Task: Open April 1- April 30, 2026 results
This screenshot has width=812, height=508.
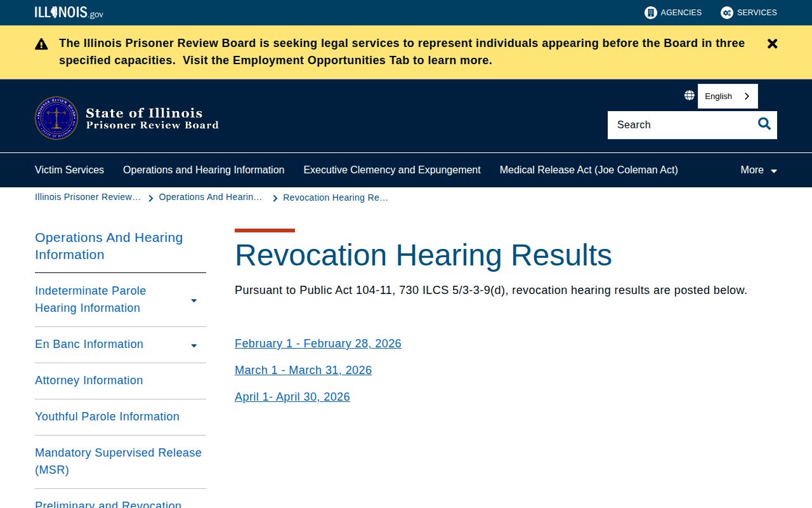Action: coord(292,397)
